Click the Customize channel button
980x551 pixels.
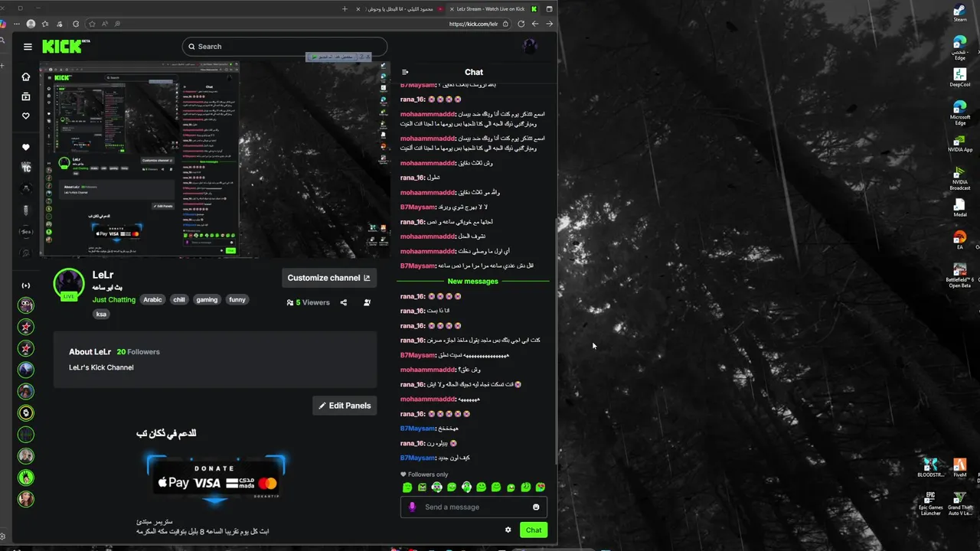[x=329, y=278]
